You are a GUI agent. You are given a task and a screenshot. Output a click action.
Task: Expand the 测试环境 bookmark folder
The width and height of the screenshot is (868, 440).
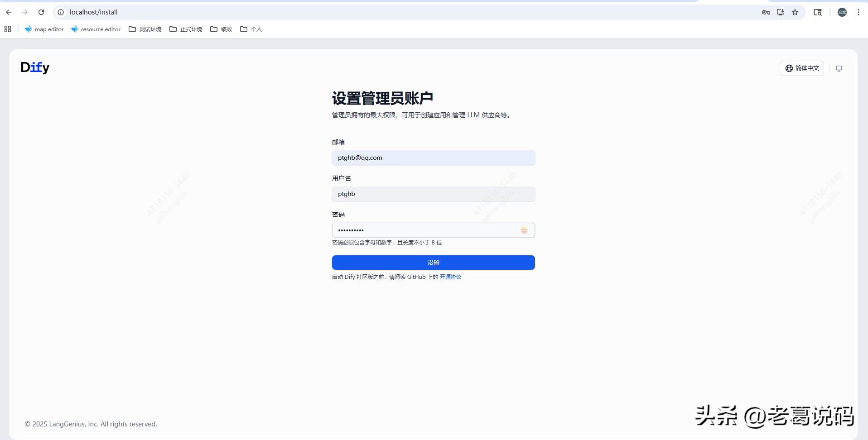[x=145, y=29]
